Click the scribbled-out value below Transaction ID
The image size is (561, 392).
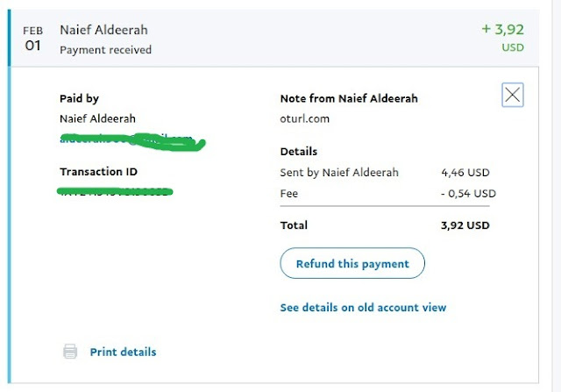[114, 190]
